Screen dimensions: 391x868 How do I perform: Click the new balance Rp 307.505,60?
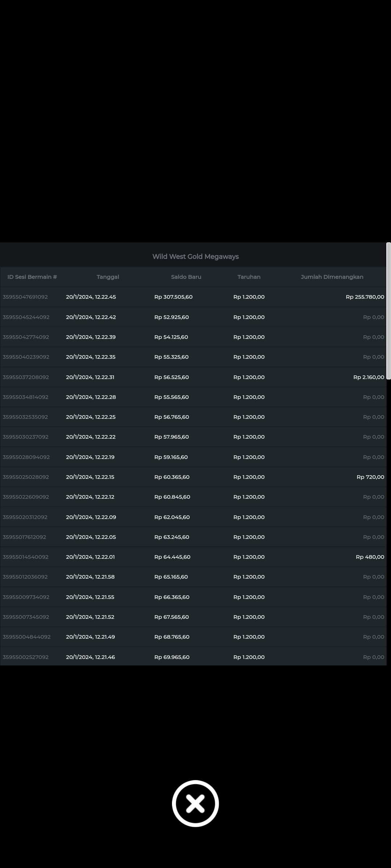click(x=173, y=297)
